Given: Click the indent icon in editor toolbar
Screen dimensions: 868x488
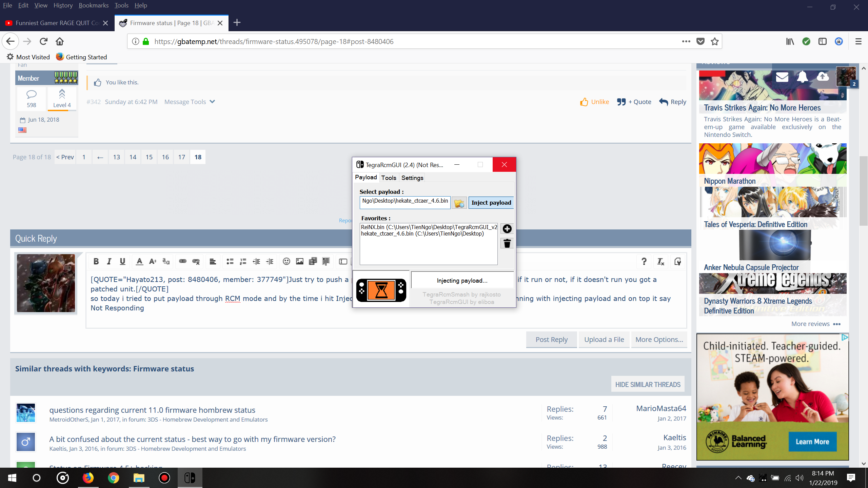Looking at the screenshot, I should 270,261.
